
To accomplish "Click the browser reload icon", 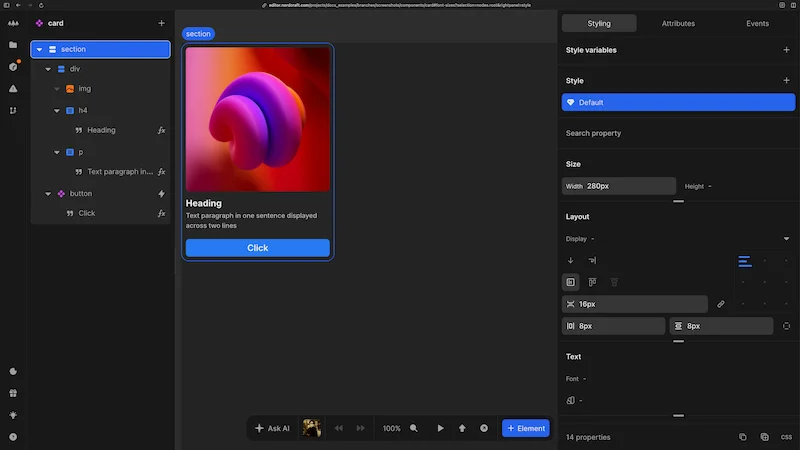I will click(41, 5).
